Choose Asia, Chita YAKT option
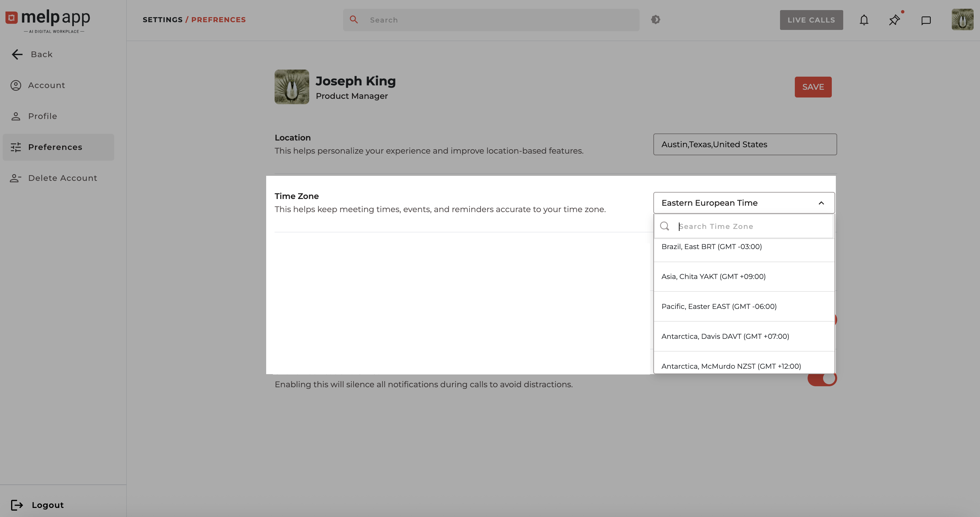Viewport: 980px width, 517px height. point(713,277)
